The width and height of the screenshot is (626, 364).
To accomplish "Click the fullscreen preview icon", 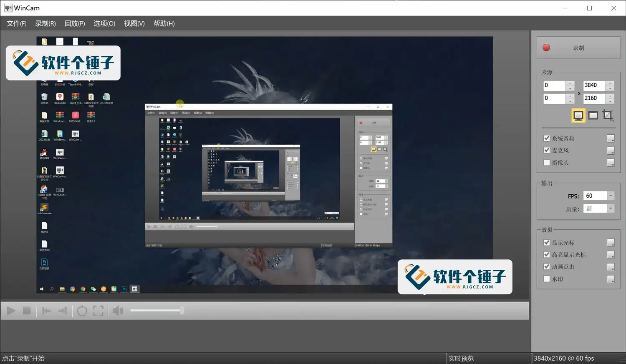I will [98, 310].
